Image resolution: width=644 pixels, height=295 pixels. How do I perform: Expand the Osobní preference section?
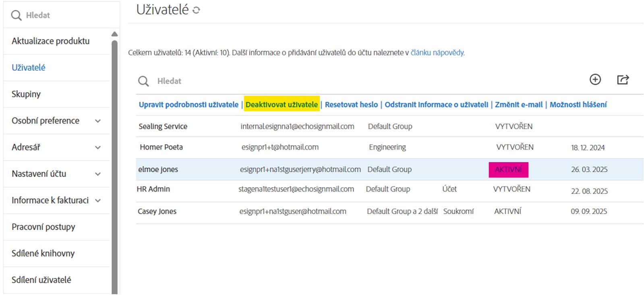point(97,121)
